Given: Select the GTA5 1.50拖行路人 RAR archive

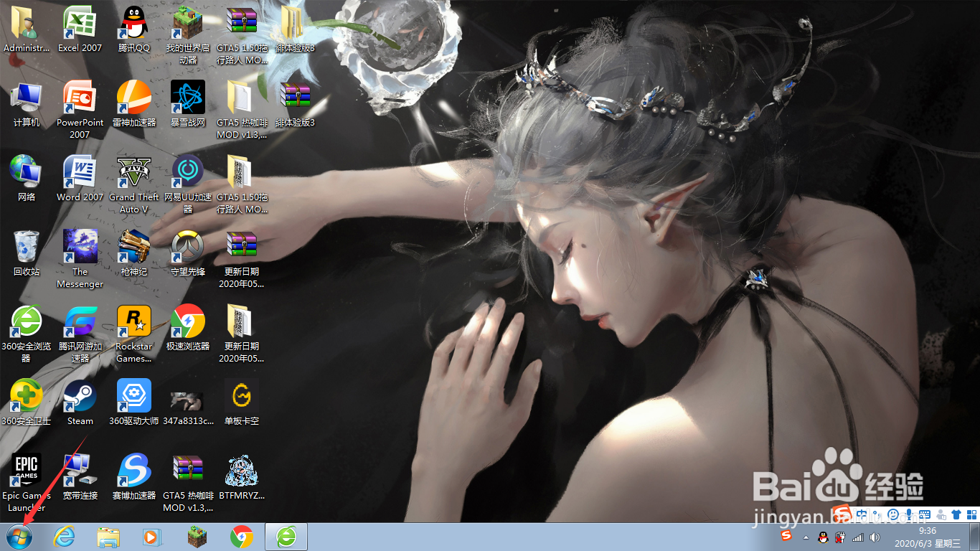Looking at the screenshot, I should (x=242, y=22).
